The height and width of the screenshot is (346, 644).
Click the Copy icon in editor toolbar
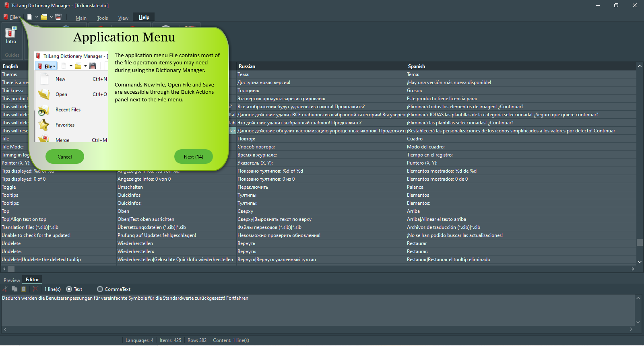tap(14, 289)
